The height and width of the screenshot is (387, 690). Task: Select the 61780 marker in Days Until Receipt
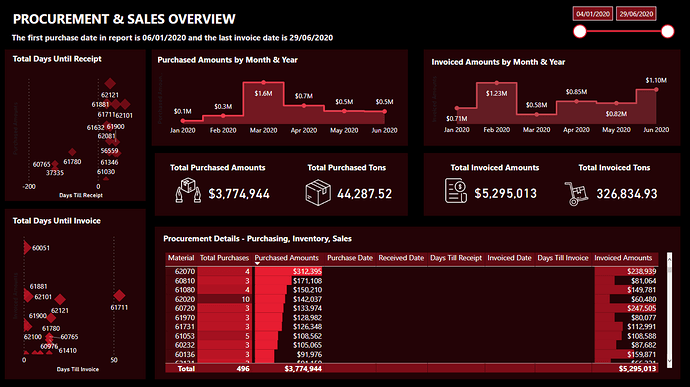[x=72, y=152]
